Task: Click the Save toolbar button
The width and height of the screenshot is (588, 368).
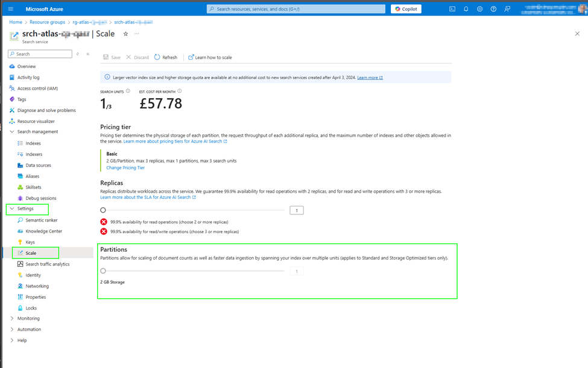Action: [x=112, y=57]
